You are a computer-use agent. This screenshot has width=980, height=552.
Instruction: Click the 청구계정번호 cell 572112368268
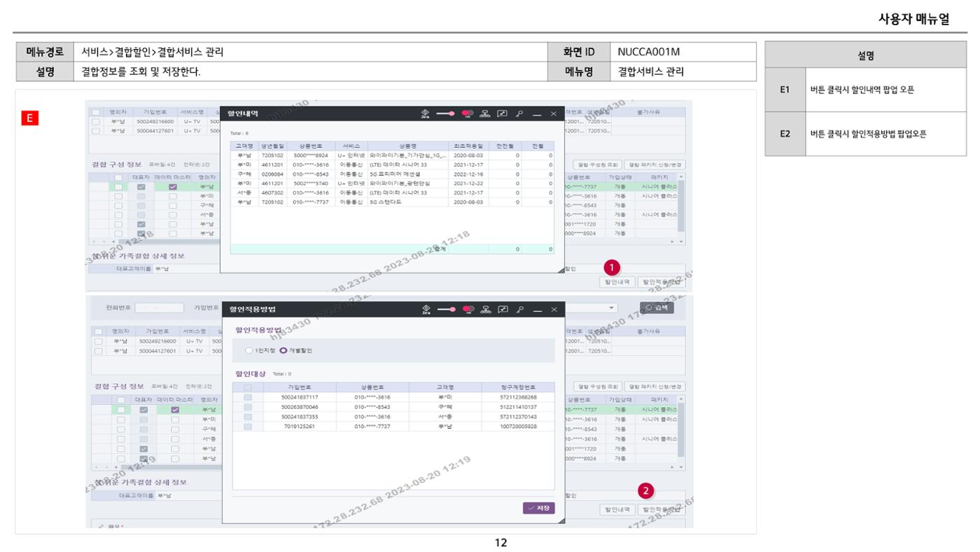[x=519, y=397]
